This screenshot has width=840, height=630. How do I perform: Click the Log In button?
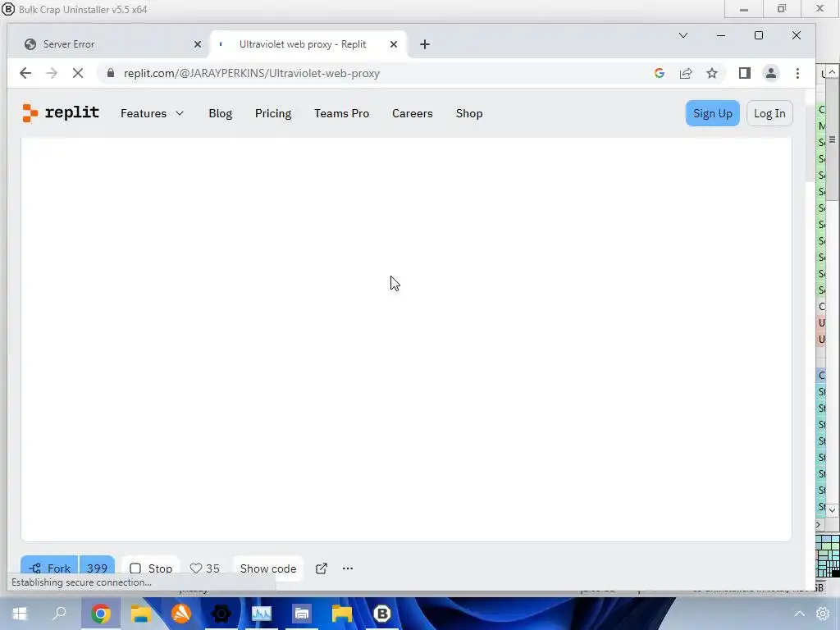click(769, 113)
